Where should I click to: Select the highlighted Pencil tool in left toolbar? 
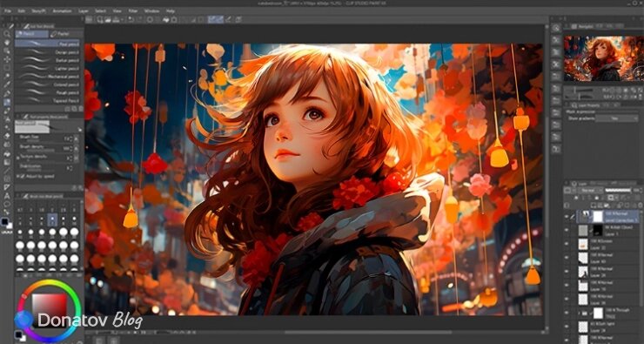[x=7, y=102]
